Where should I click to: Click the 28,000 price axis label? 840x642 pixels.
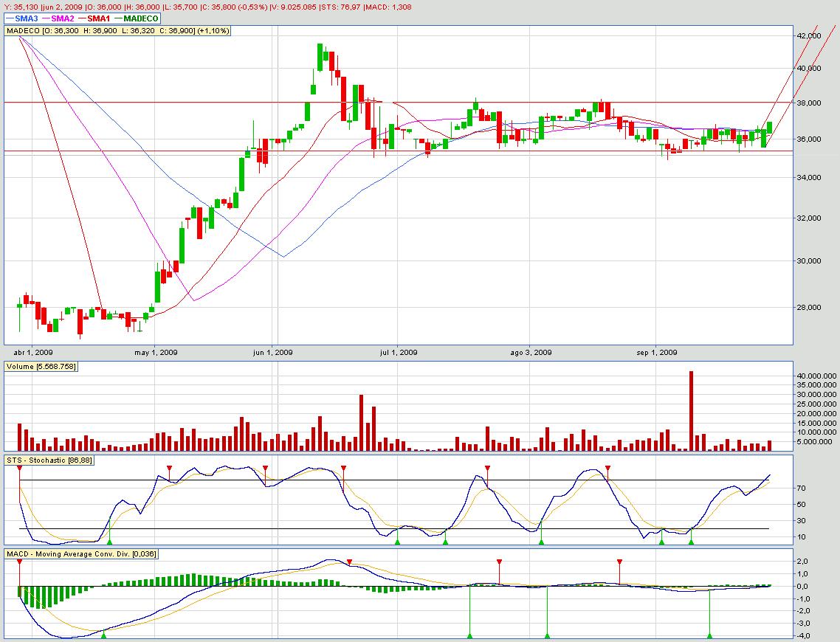809,308
